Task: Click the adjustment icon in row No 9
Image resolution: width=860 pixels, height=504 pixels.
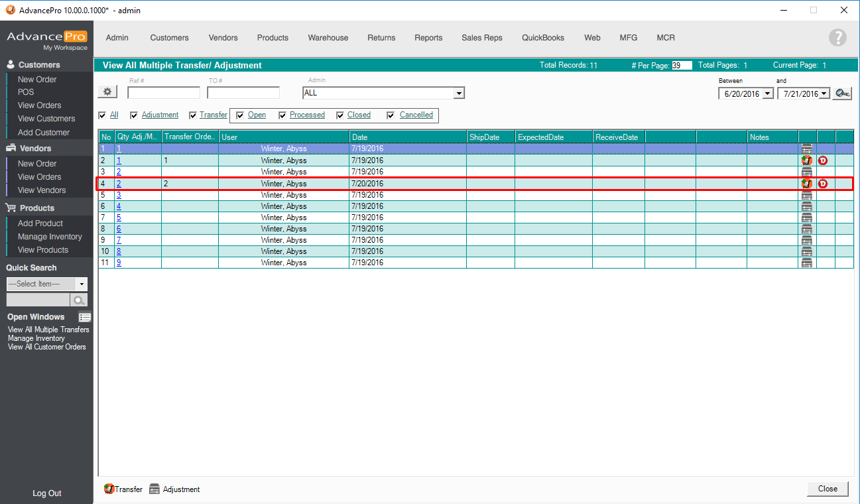Action: pyautogui.click(x=807, y=240)
